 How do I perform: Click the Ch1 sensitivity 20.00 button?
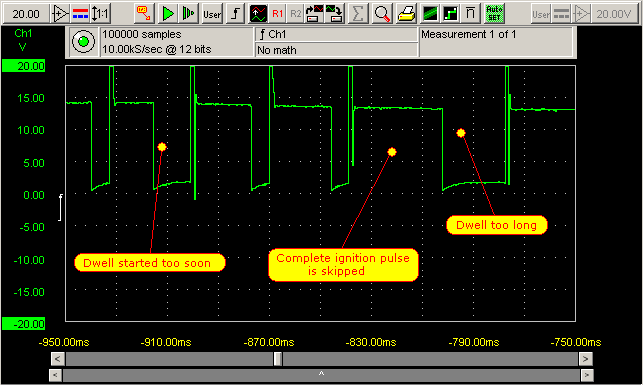pyautogui.click(x=26, y=14)
